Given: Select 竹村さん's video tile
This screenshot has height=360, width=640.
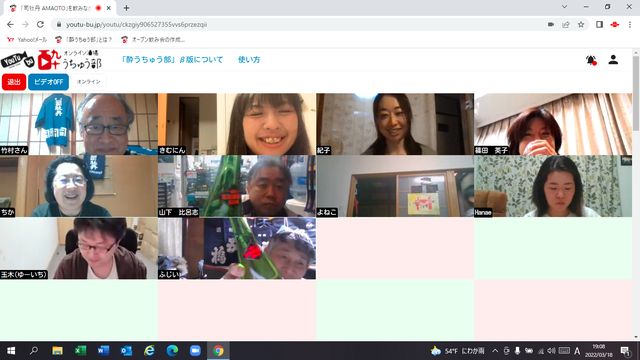Looking at the screenshot, I should coord(79,124).
